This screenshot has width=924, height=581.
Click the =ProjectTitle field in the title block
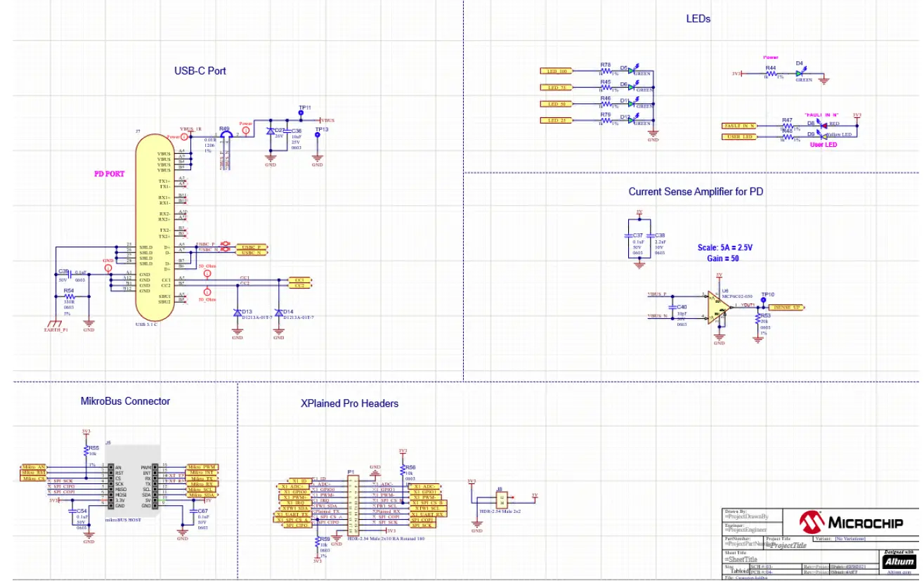(x=788, y=545)
